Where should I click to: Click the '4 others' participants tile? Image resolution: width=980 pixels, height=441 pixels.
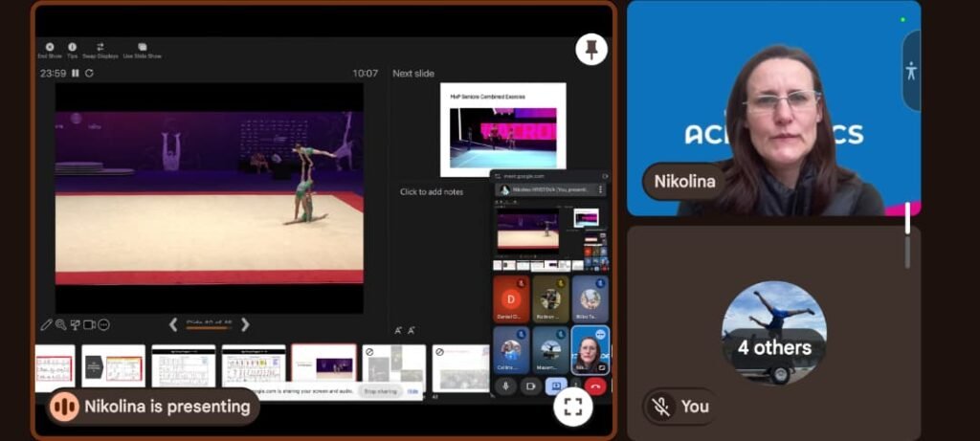tap(773, 333)
